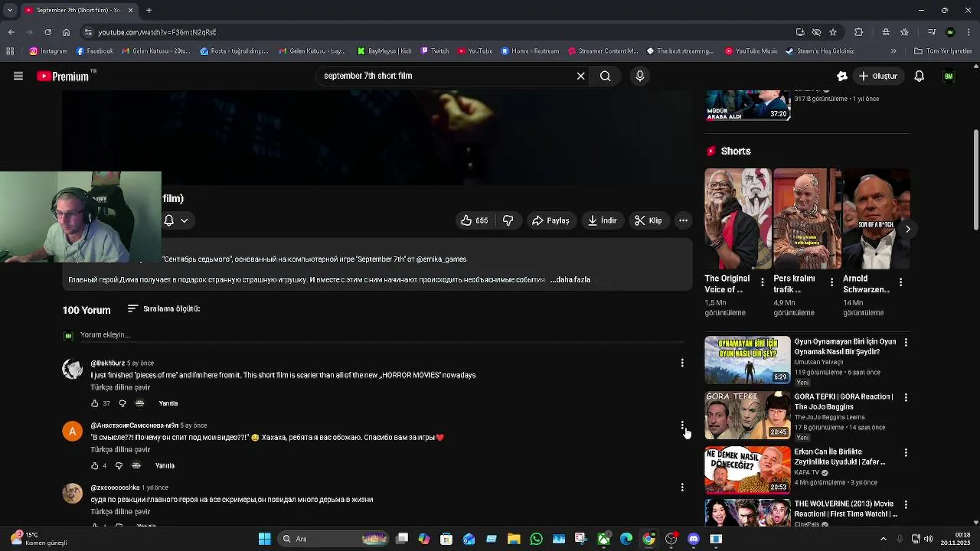Open The Original Voice of Short thumbnail
Image resolution: width=980 pixels, height=551 pixels.
point(738,219)
